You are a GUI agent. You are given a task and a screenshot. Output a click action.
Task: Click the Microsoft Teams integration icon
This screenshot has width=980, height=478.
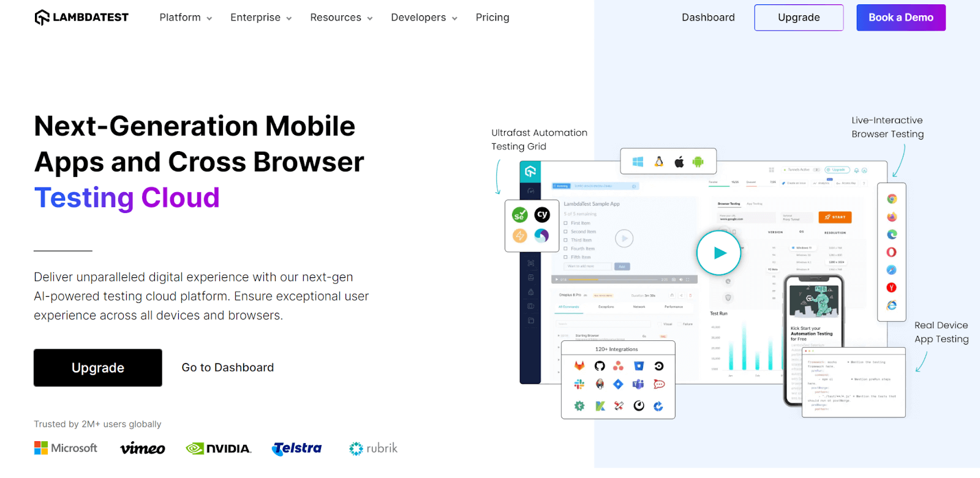pyautogui.click(x=638, y=384)
